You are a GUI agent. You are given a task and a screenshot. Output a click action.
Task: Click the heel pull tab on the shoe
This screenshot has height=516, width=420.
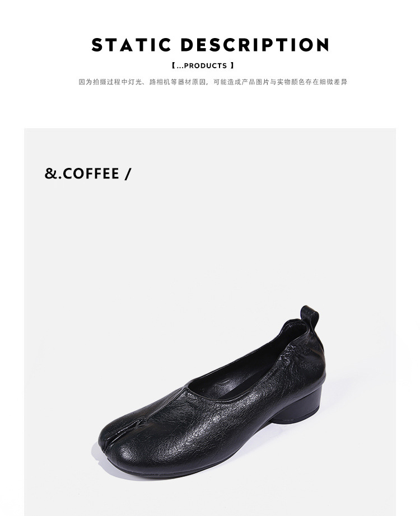tap(309, 318)
